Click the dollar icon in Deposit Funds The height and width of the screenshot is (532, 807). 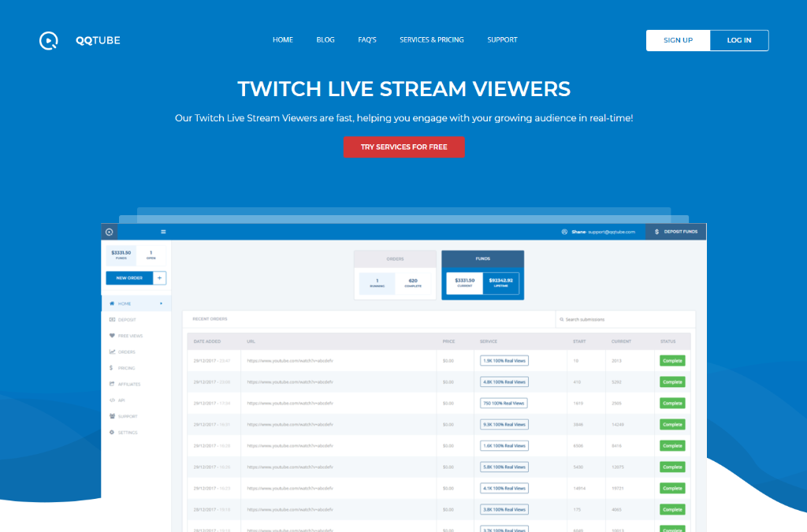click(x=656, y=232)
